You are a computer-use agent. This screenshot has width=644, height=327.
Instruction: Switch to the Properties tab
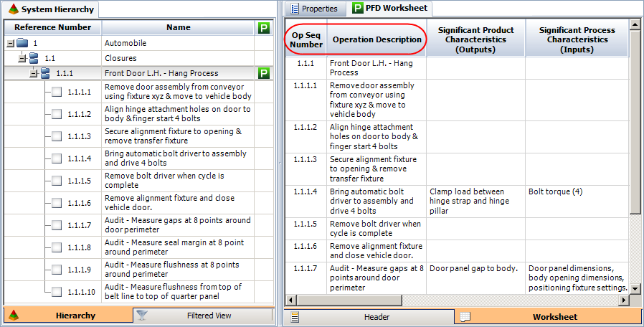pos(313,9)
